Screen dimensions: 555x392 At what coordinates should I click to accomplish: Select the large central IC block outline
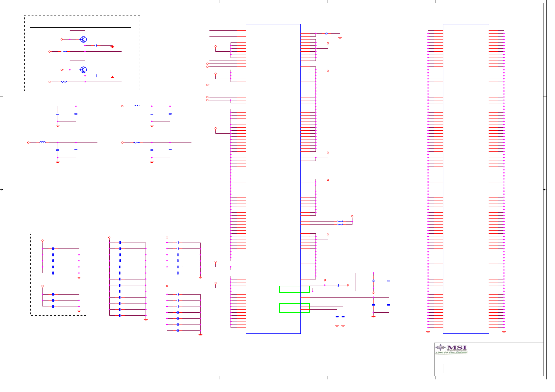pyautogui.click(x=273, y=179)
